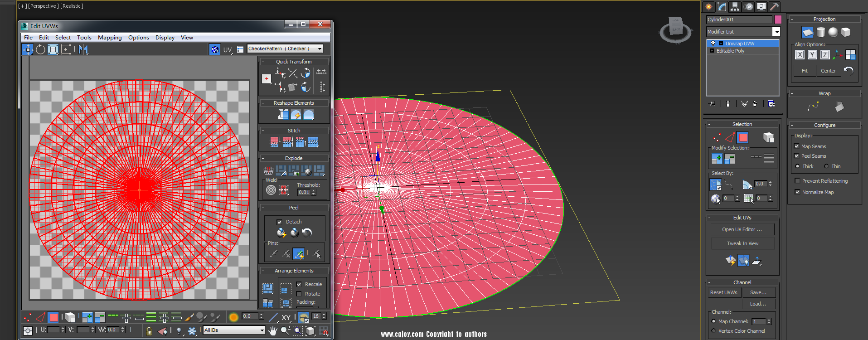Click the Pack Custom icon in Arrange Elements
This screenshot has width=868, height=340.
click(x=268, y=289)
